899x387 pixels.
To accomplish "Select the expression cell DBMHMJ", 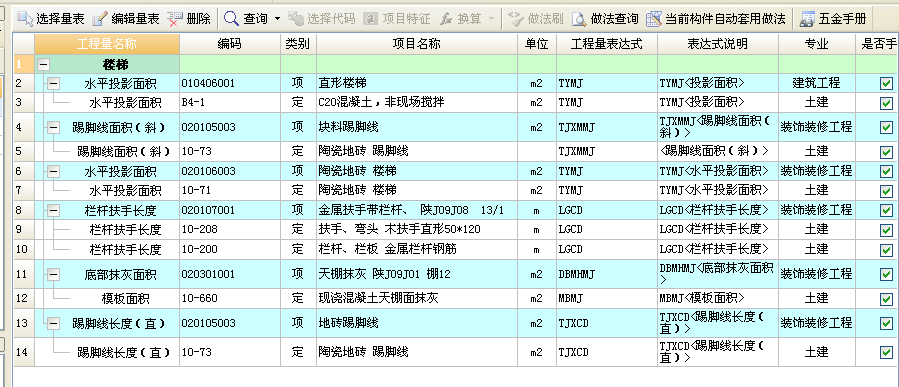I will point(607,275).
